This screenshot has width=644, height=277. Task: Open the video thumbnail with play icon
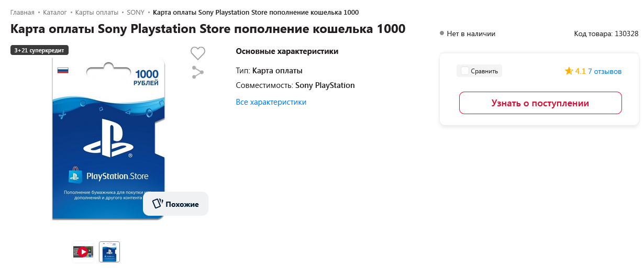click(83, 252)
